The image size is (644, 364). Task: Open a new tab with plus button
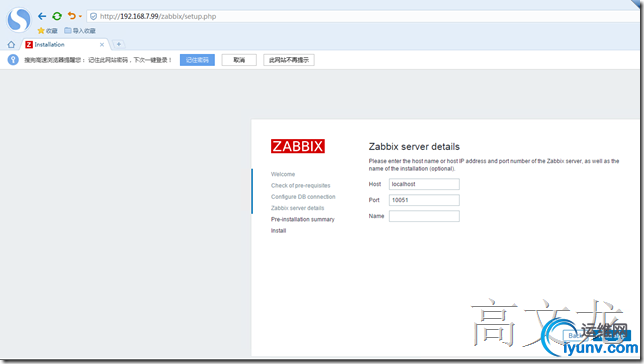(x=119, y=44)
